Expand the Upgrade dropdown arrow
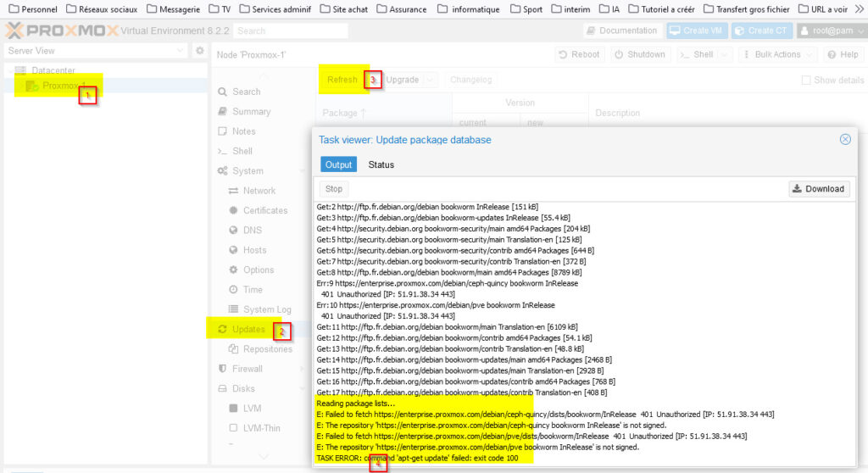 430,80
